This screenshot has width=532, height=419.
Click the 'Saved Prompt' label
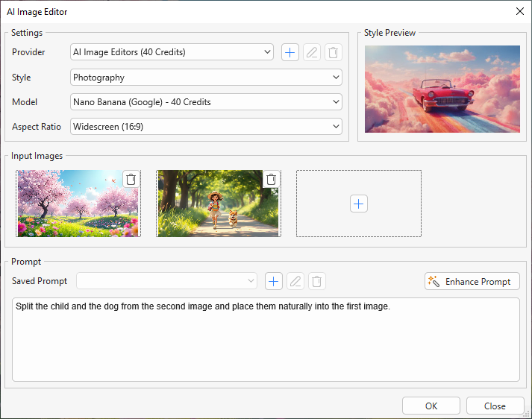[x=40, y=281]
